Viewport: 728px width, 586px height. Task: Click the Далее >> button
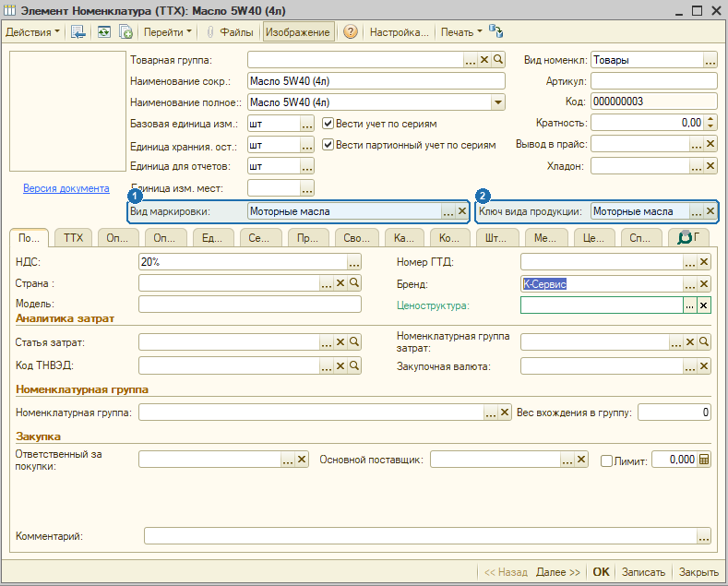pyautogui.click(x=558, y=571)
